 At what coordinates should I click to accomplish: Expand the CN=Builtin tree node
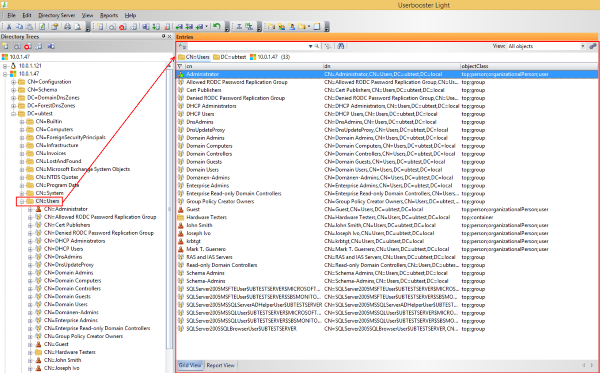(x=22, y=122)
